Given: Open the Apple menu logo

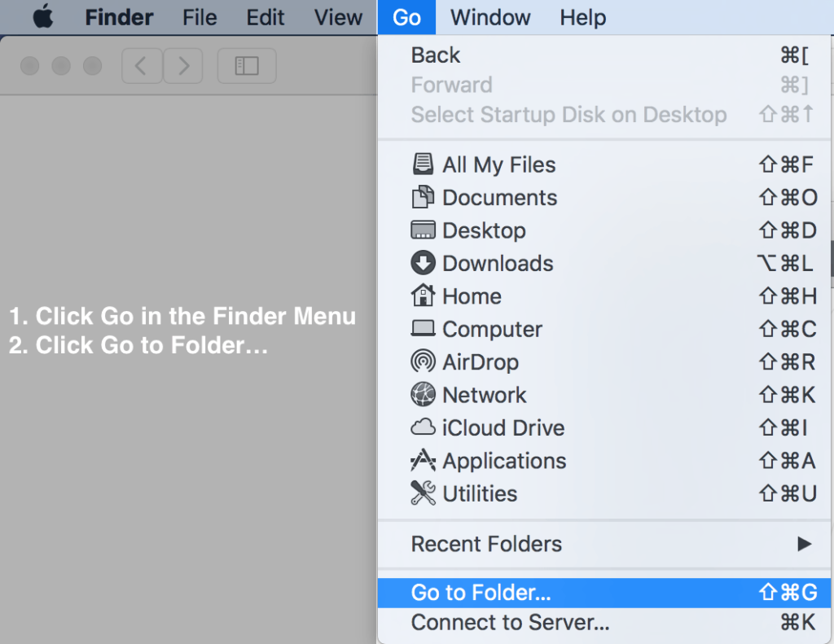Looking at the screenshot, I should [43, 17].
